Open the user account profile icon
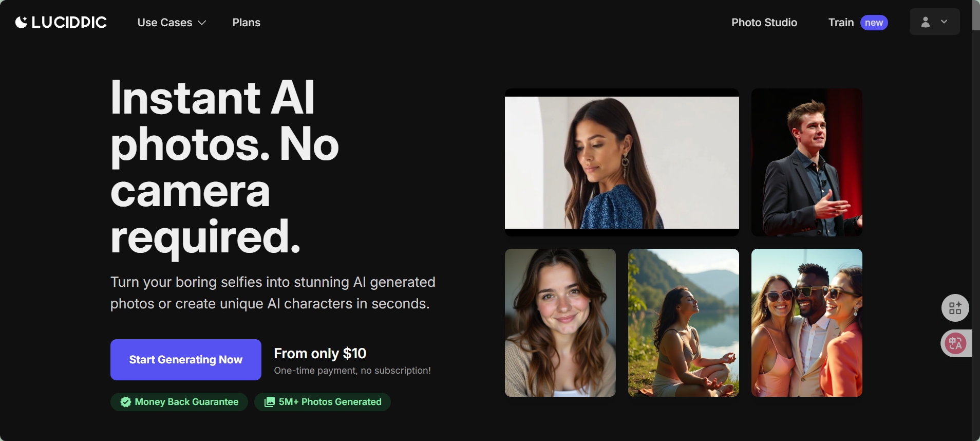The height and width of the screenshot is (441, 980). [x=926, y=22]
